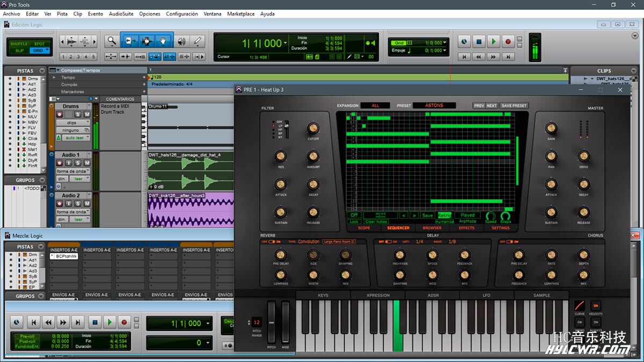Click the XPRESSION keyboard section button
Image resolution: width=644 pixels, height=362 pixels.
click(x=378, y=295)
